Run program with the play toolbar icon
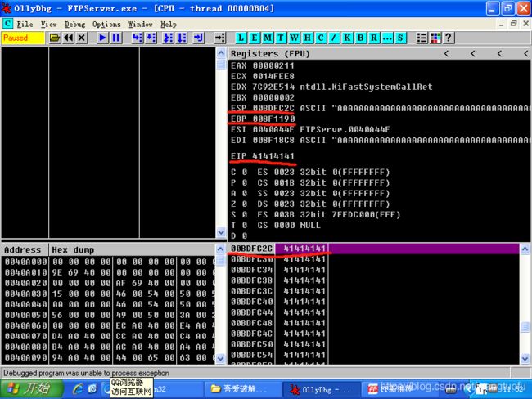 pyautogui.click(x=102, y=38)
